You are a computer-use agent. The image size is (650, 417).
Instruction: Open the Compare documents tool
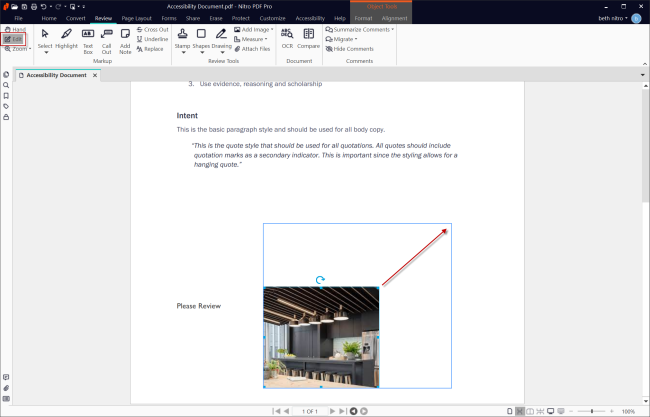(x=308, y=37)
